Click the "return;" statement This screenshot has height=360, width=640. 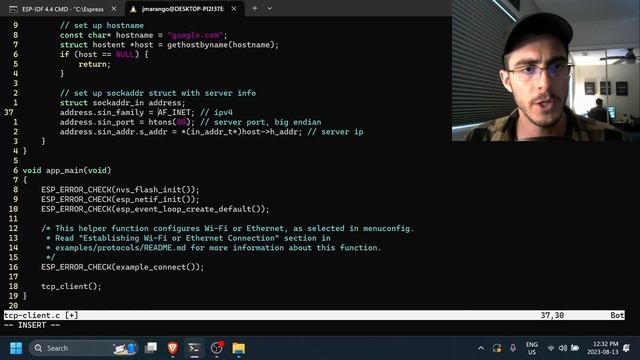(94, 64)
